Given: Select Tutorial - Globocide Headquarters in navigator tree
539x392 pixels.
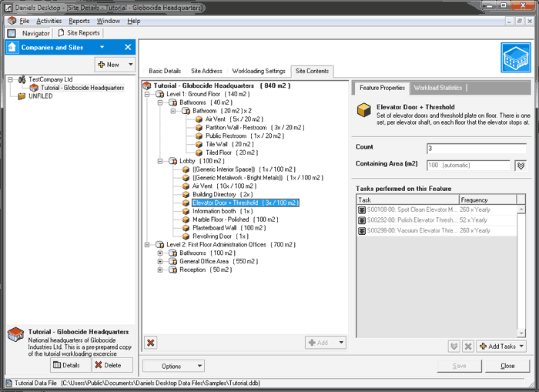Looking at the screenshot, I should click(82, 88).
